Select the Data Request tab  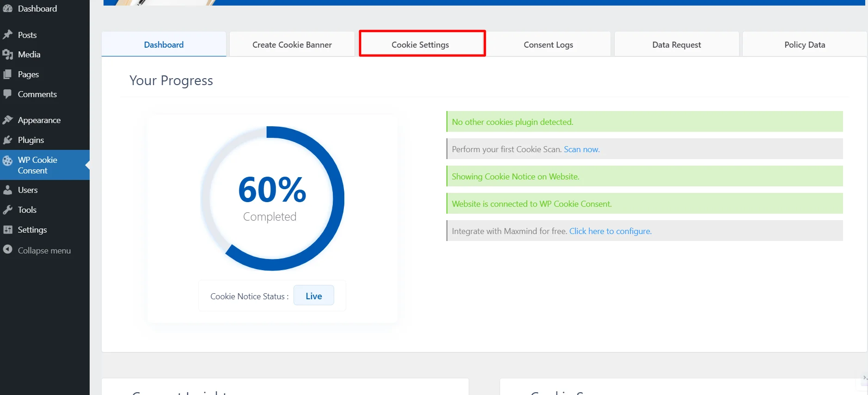pyautogui.click(x=676, y=44)
